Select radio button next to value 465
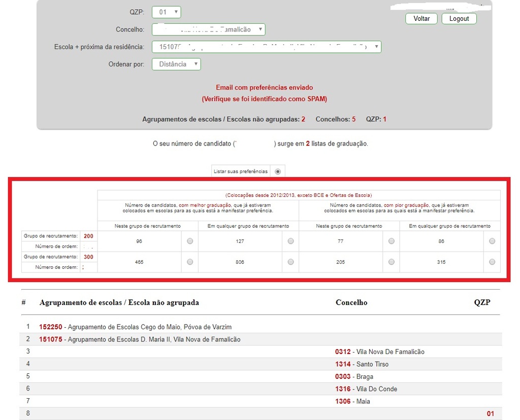 click(190, 262)
